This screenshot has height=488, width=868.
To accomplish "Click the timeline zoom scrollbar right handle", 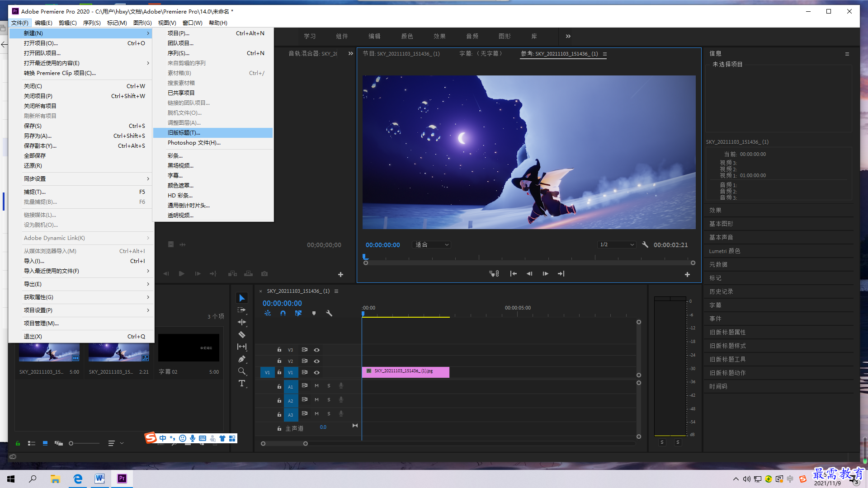I will 306,444.
